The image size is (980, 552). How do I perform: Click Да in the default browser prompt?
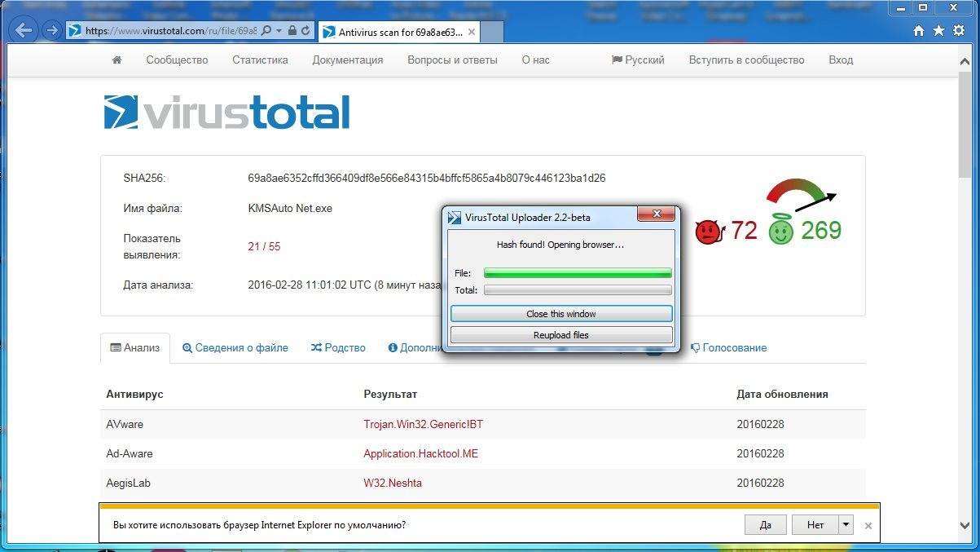click(766, 525)
